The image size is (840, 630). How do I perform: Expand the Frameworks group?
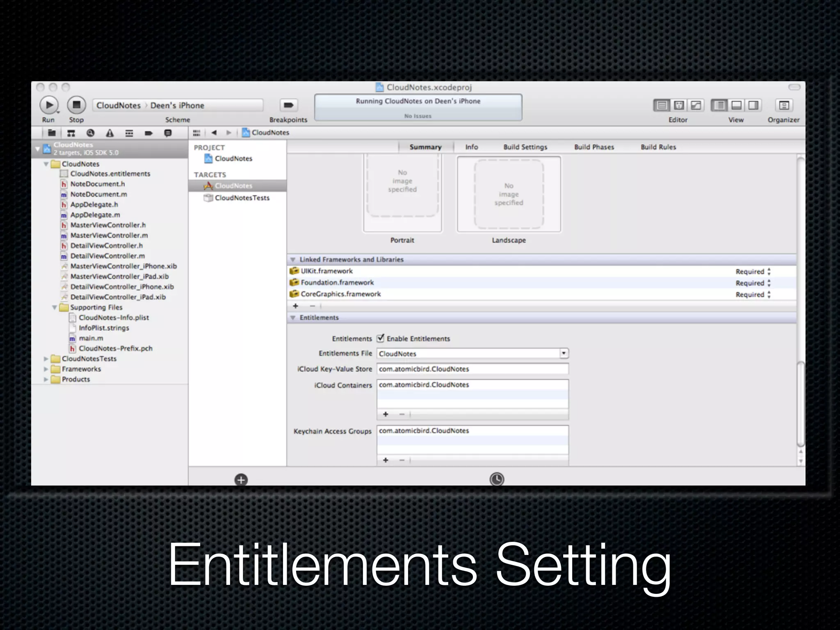point(46,369)
